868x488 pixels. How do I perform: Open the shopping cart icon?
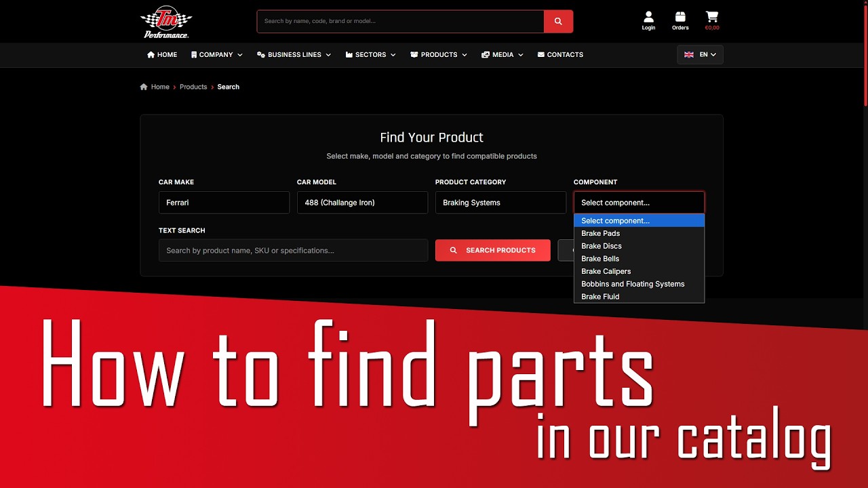tap(711, 16)
